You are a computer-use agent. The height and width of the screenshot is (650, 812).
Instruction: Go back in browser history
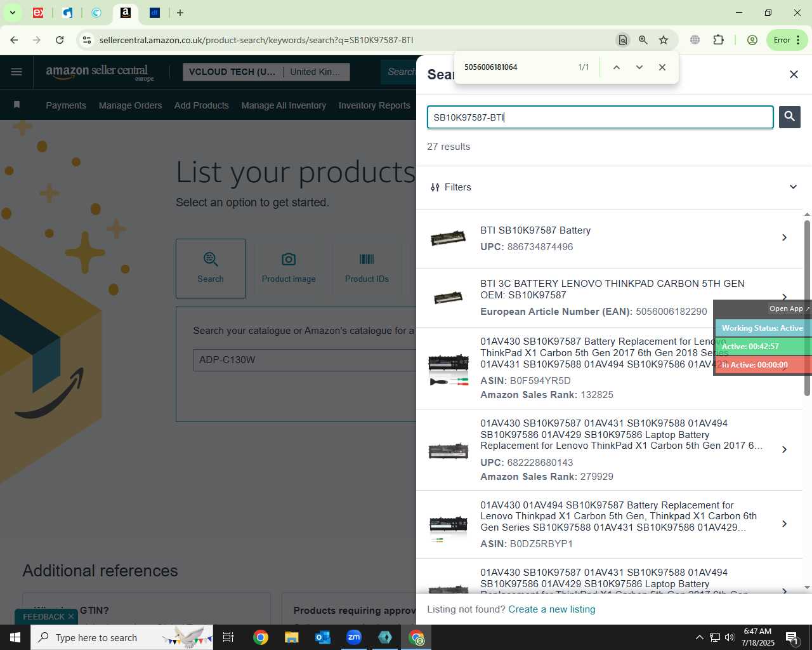[x=14, y=40]
